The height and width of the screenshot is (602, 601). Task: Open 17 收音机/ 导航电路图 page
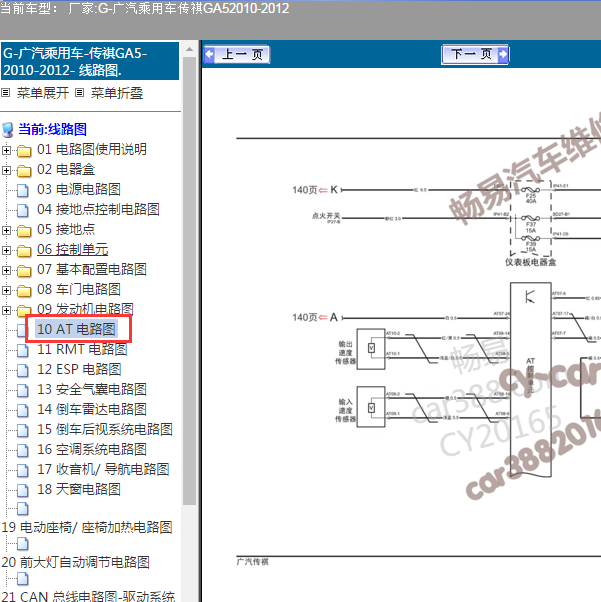tap(103, 469)
